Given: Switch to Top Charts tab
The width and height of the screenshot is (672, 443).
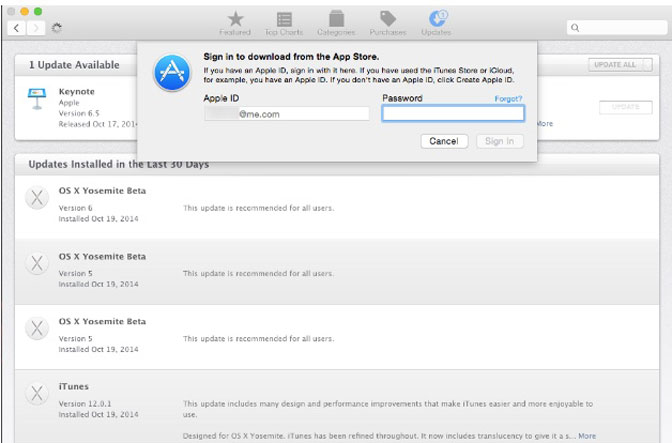Looking at the screenshot, I should click(284, 24).
